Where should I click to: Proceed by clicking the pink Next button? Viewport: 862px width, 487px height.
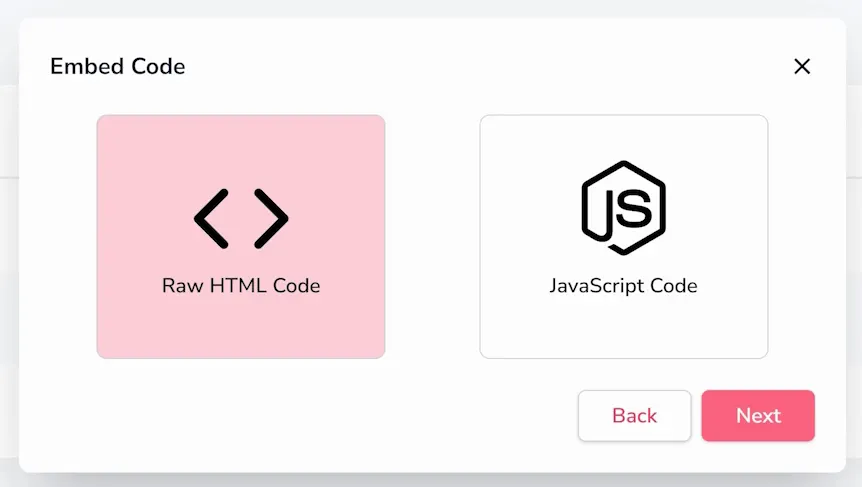tap(758, 416)
